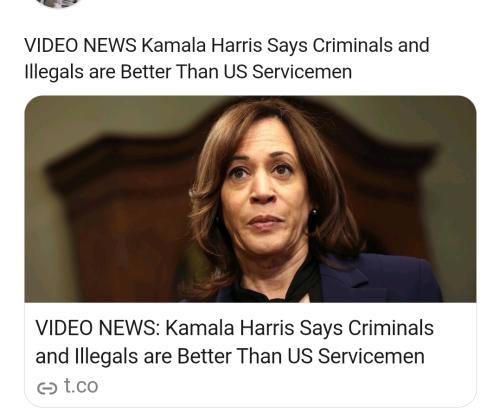
Task: Click the chain link icon beside t.co
Action: (47, 388)
